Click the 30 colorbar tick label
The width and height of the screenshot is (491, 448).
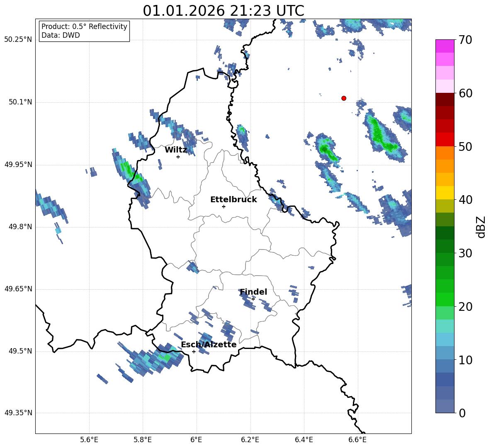(x=465, y=253)
